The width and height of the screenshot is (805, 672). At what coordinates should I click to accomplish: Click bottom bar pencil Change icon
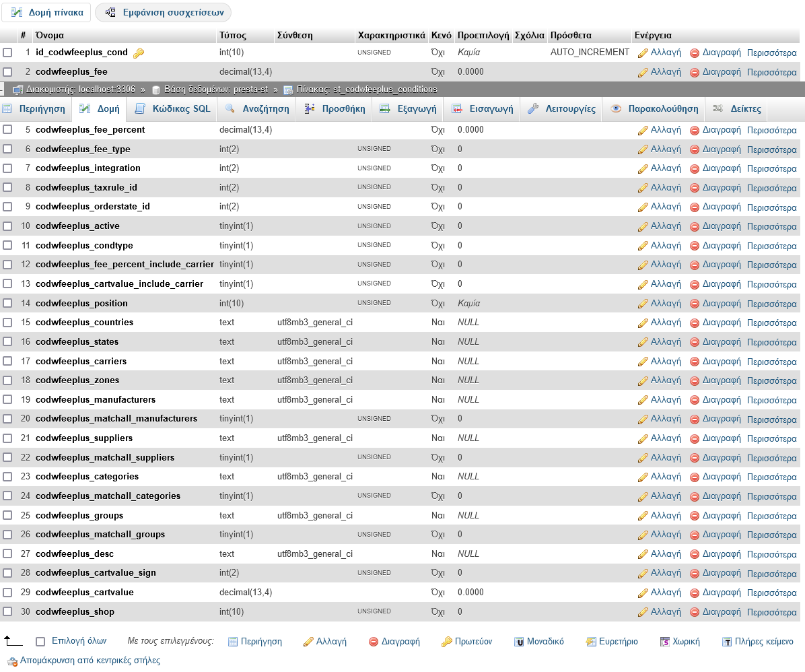pos(308,642)
